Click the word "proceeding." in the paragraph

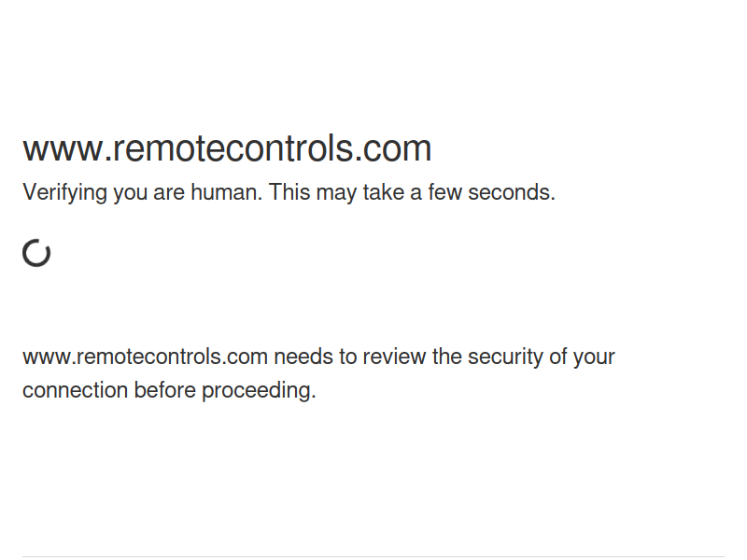[x=259, y=390]
